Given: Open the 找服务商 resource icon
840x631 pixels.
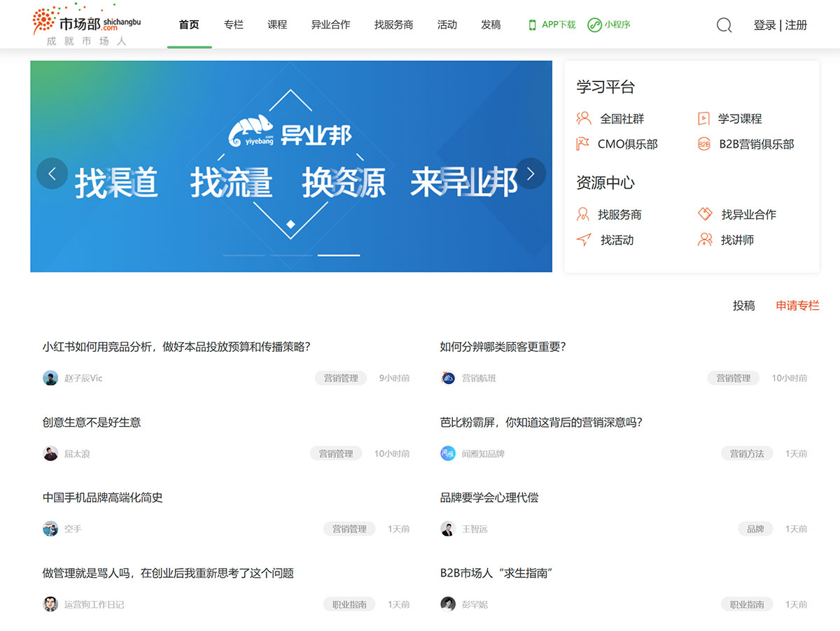Looking at the screenshot, I should tap(583, 214).
